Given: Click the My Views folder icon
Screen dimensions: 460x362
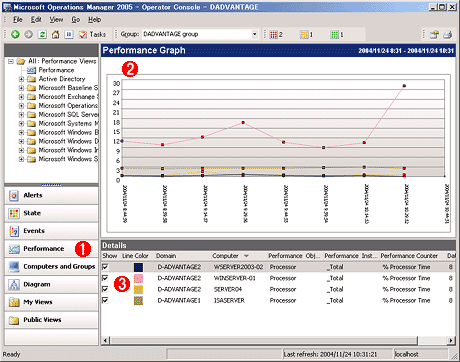Looking at the screenshot, I should click(14, 302).
